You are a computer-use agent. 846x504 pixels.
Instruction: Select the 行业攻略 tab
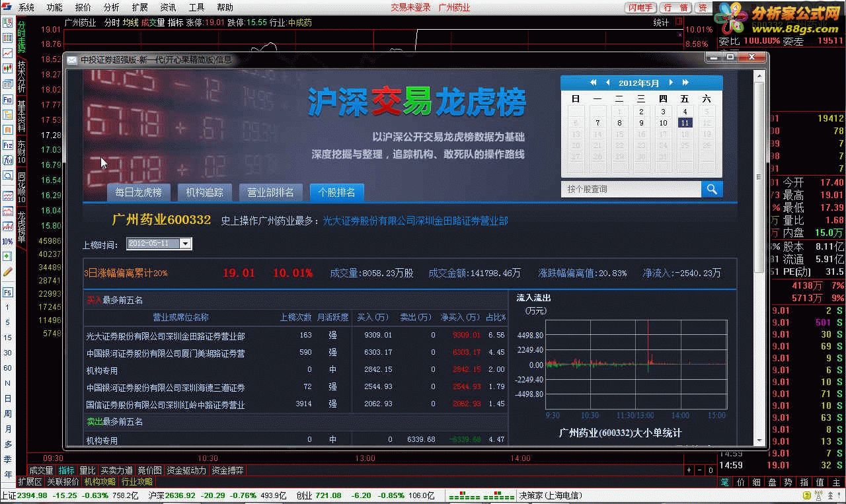pos(137,482)
